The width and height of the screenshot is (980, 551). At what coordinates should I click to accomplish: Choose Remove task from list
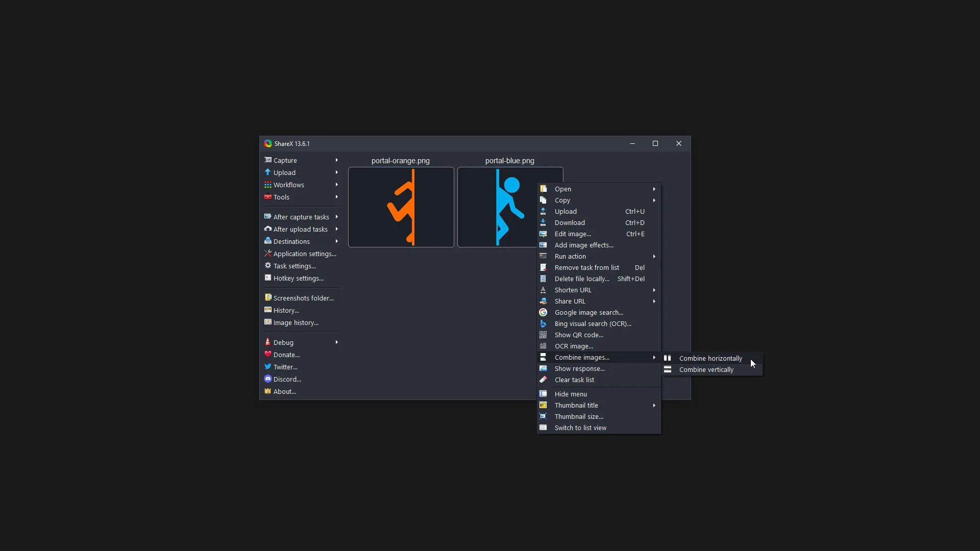[x=599, y=267]
